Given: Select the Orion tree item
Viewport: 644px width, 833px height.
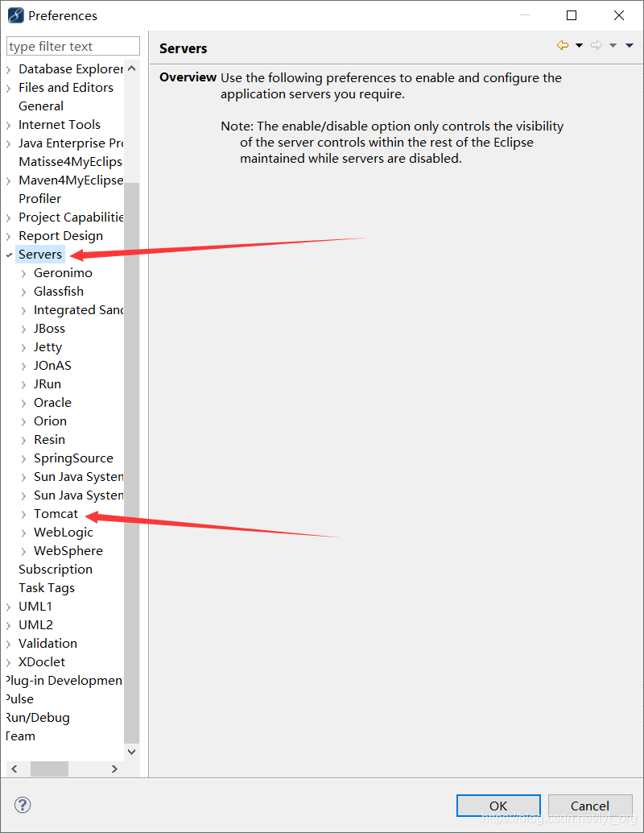Looking at the screenshot, I should tap(51, 421).
